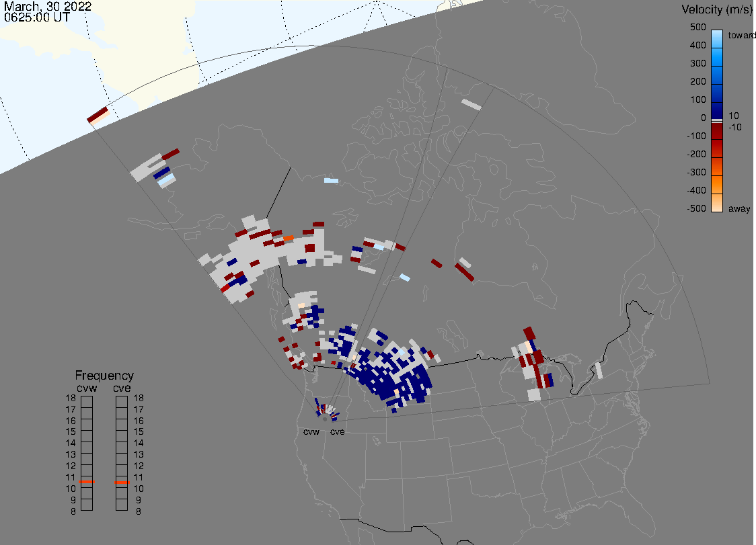756x545 pixels.
Task: Select the -500 value on velocity scale
Action: coord(696,208)
